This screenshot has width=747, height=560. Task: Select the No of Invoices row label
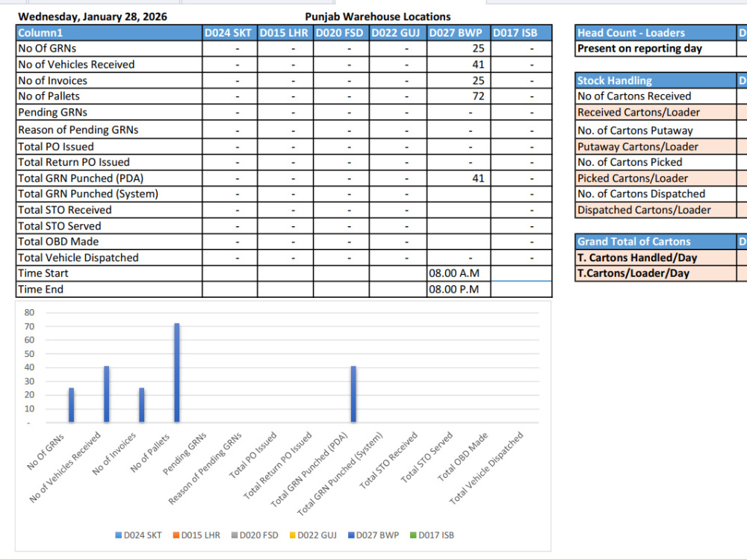coord(109,81)
